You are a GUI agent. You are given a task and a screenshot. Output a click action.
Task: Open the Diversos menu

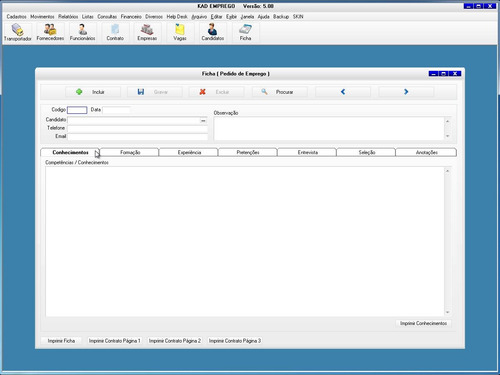click(x=154, y=17)
